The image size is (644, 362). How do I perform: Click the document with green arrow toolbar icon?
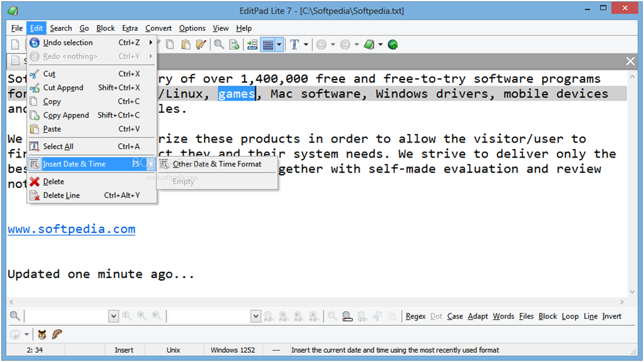[x=234, y=45]
